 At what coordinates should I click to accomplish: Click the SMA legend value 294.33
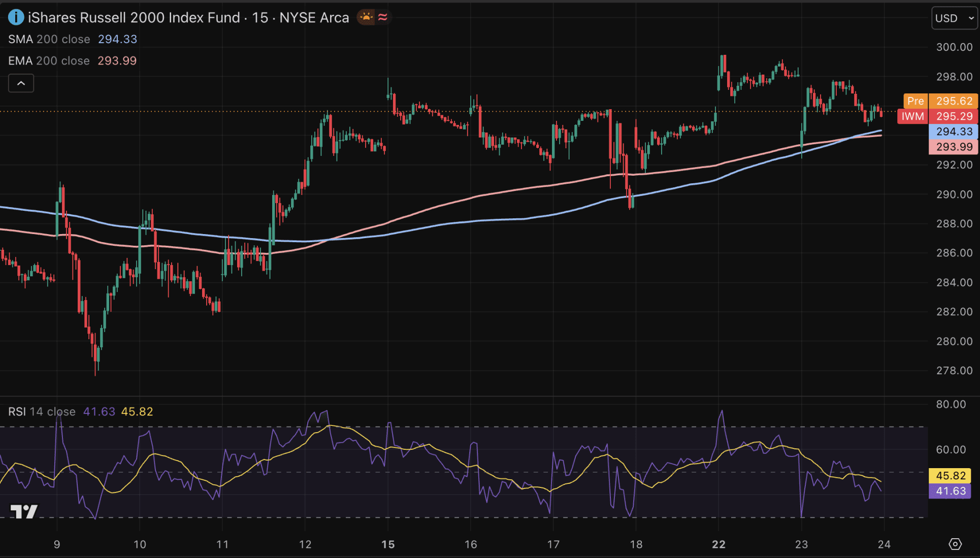(118, 39)
